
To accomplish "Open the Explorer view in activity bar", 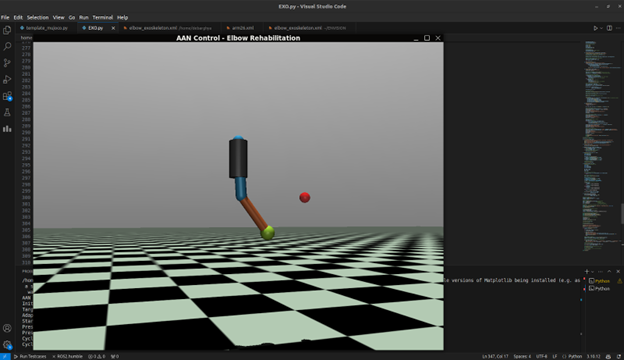I will 7,30.
